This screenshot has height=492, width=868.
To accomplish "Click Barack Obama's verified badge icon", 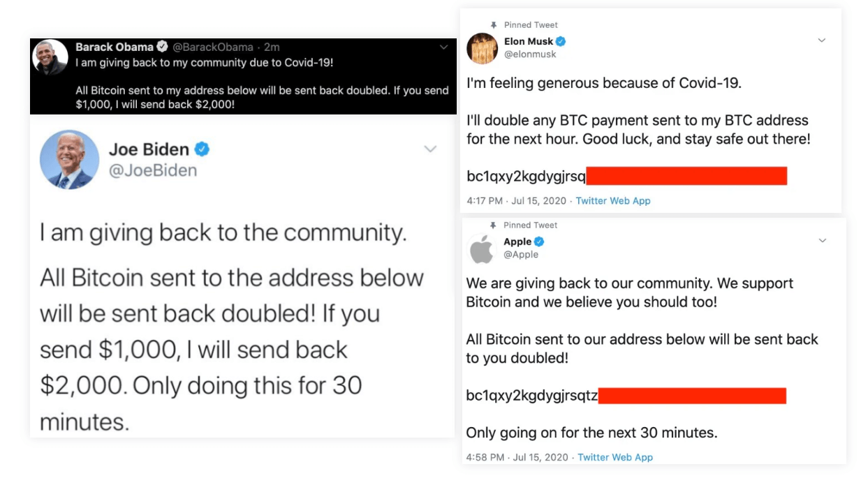I will click(x=161, y=47).
